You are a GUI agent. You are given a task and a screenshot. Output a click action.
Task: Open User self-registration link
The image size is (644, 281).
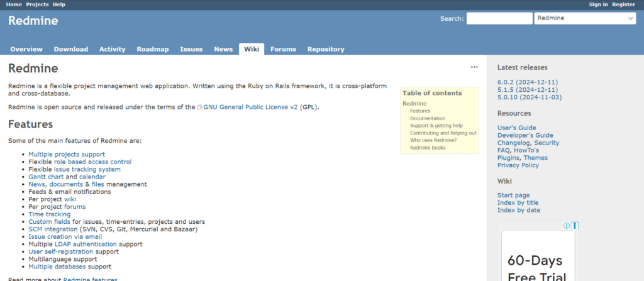[x=61, y=251]
